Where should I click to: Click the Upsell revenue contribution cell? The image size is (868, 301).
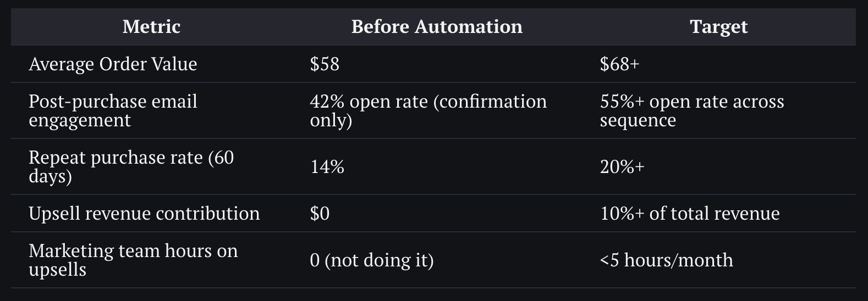coord(144,213)
